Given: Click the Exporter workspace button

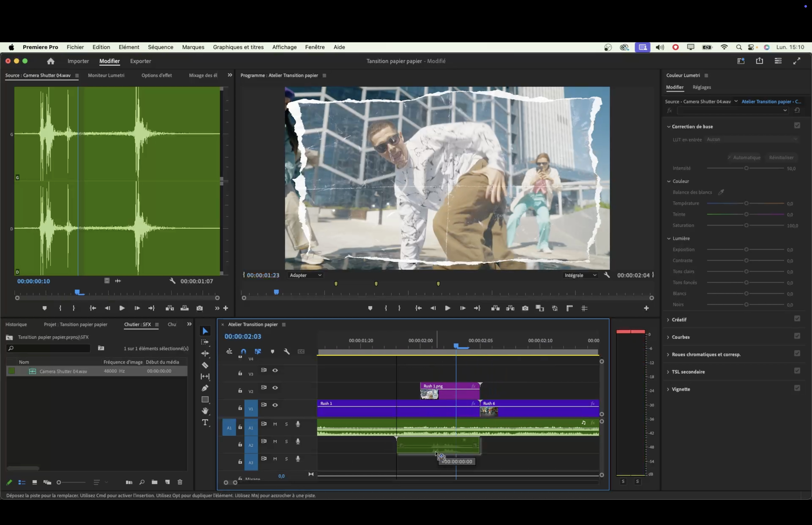Looking at the screenshot, I should [x=140, y=61].
